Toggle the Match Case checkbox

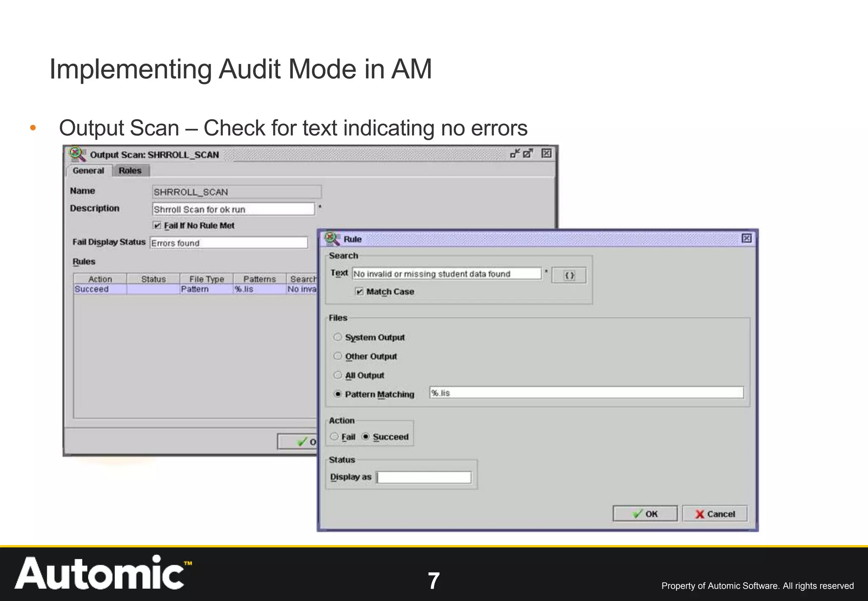coord(359,292)
